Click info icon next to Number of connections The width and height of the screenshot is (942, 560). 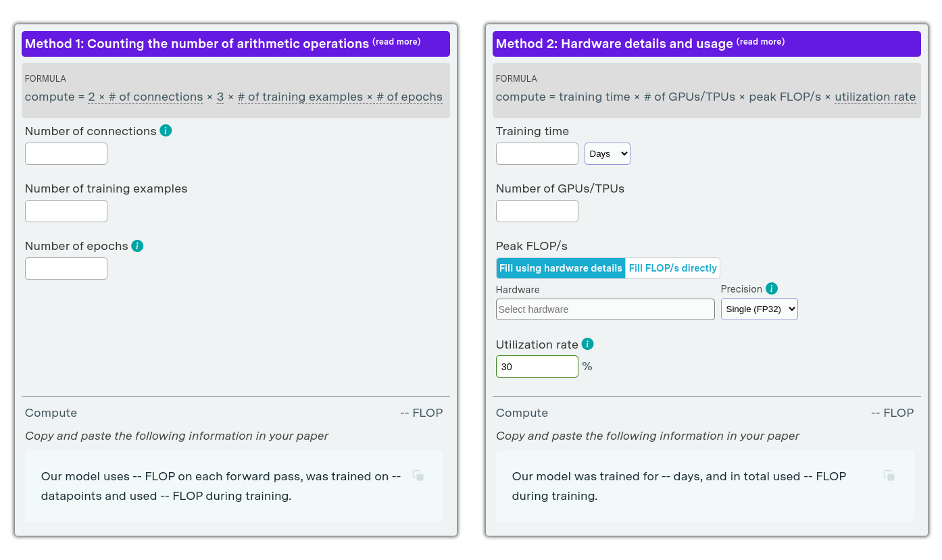166,130
